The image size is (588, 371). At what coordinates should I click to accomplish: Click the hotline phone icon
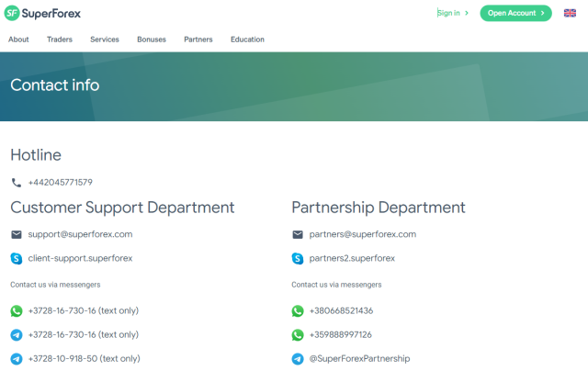click(17, 183)
